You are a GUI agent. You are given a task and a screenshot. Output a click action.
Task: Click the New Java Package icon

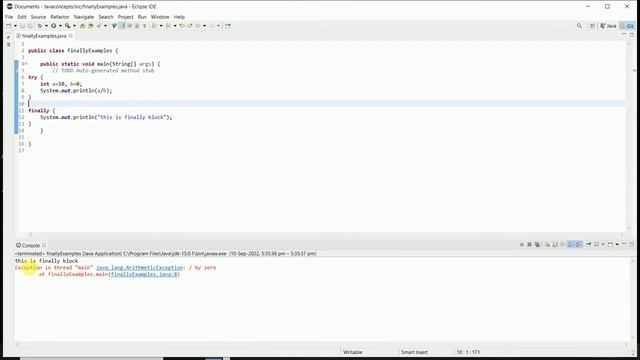click(x=82, y=26)
